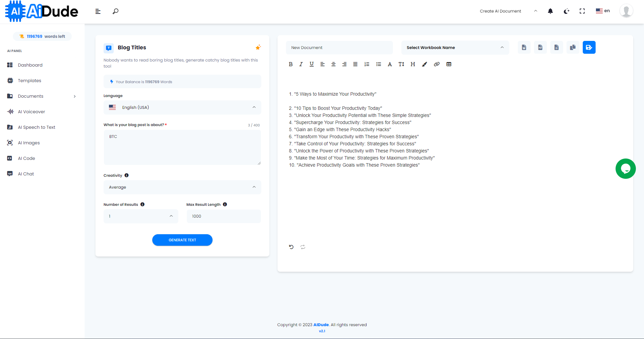Screen dimensions: 644x339
Task: Expand the Creativity dropdown set to Average
Action: click(182, 187)
